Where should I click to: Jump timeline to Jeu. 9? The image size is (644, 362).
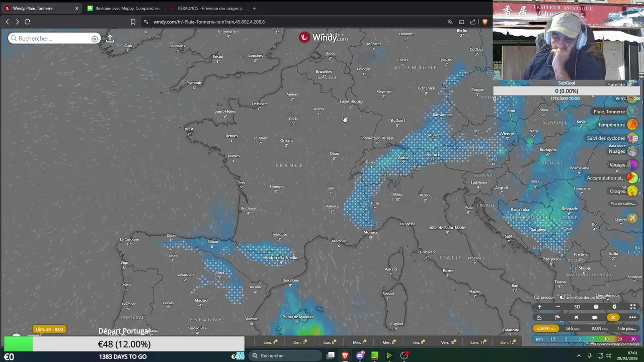coord(419,342)
